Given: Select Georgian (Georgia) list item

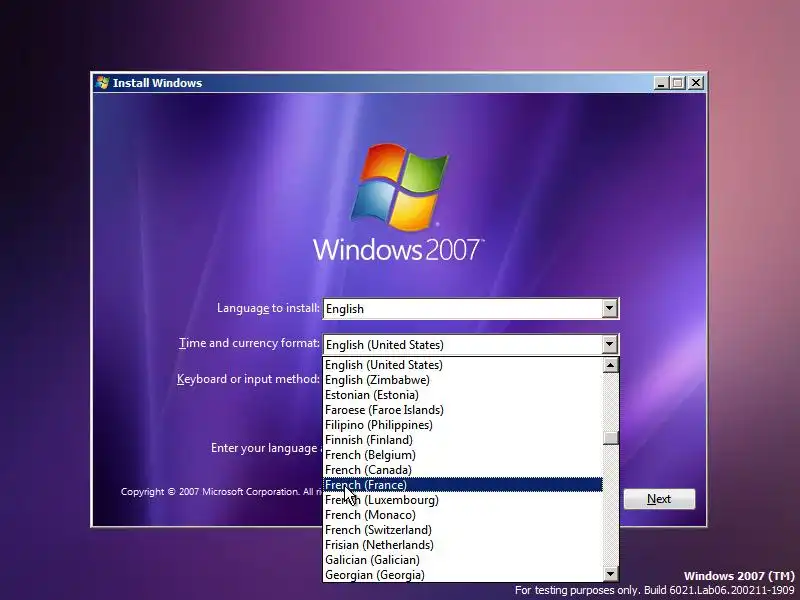Looking at the screenshot, I should click(x=463, y=575).
